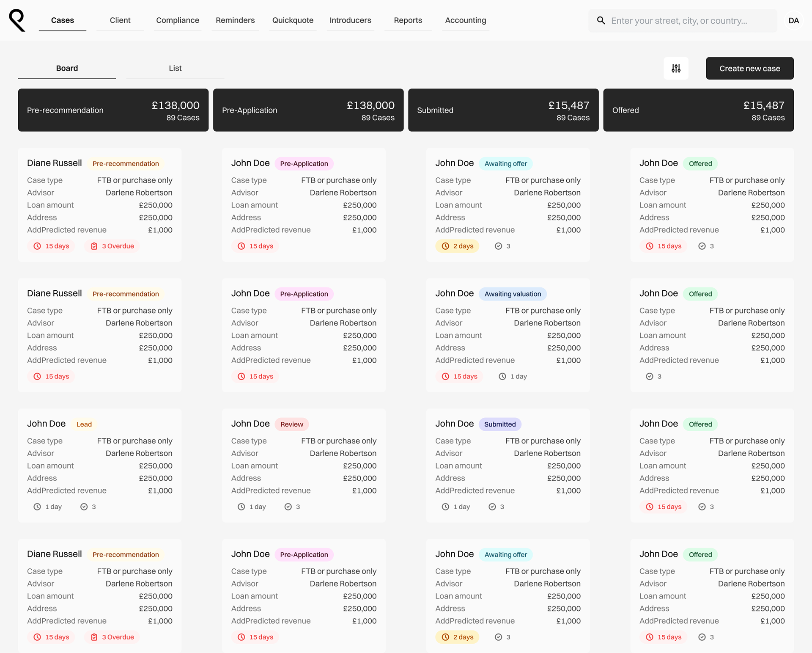Click the search magnifier icon
The height and width of the screenshot is (653, 812).
tap(601, 20)
